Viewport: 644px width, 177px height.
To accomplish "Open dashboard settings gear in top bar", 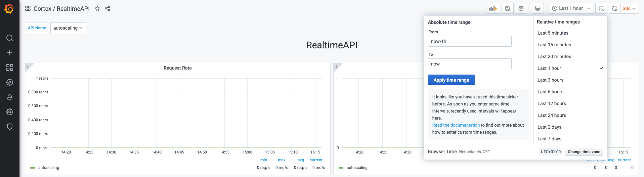I will (x=521, y=8).
